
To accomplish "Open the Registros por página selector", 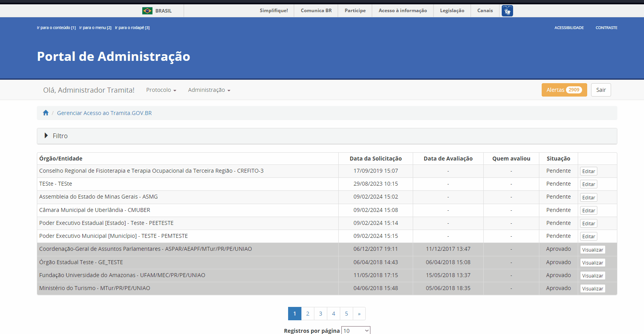I will (x=356, y=330).
